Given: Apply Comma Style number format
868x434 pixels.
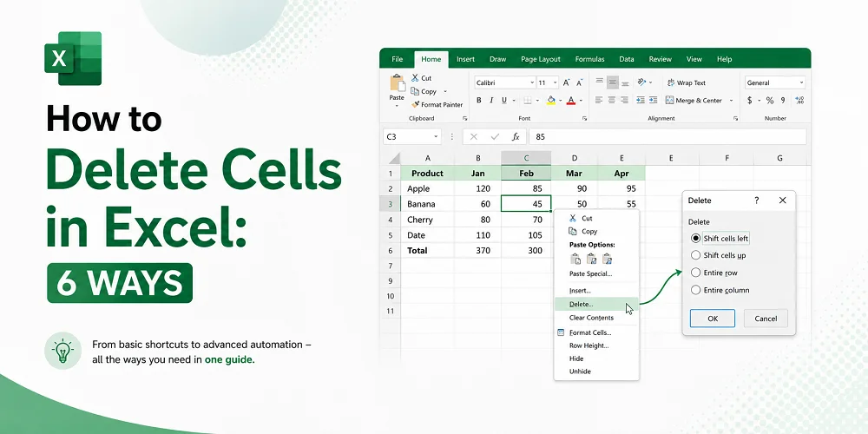Looking at the screenshot, I should tap(783, 100).
